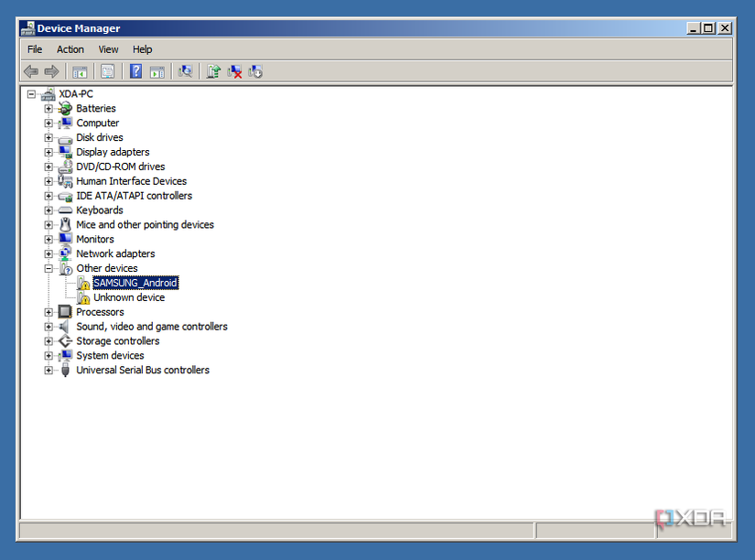Click the Sound controllers speaker icon

pyautogui.click(x=64, y=327)
